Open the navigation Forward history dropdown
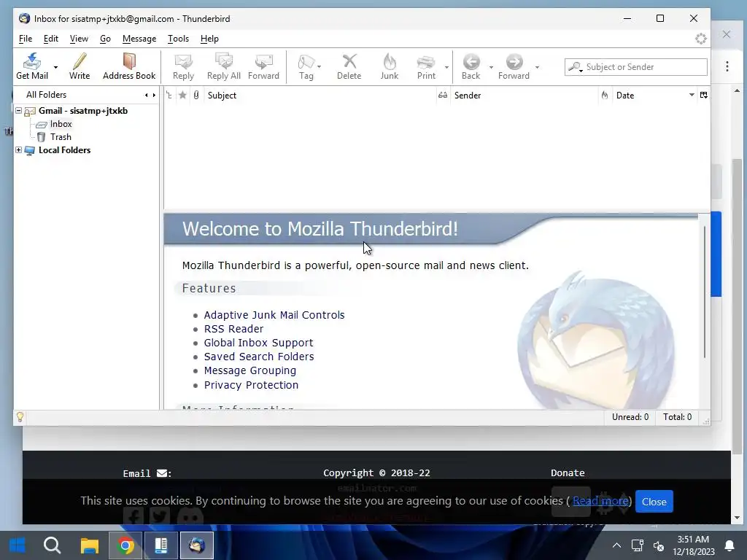 coord(537,67)
